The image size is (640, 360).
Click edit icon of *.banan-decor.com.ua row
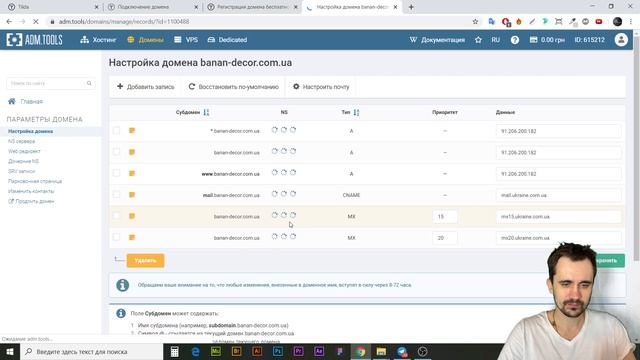[x=132, y=131]
